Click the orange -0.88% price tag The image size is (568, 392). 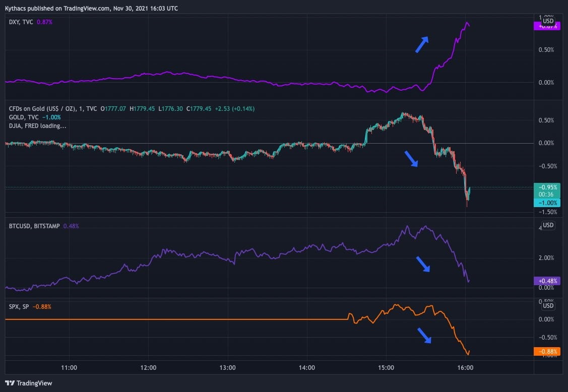click(546, 352)
